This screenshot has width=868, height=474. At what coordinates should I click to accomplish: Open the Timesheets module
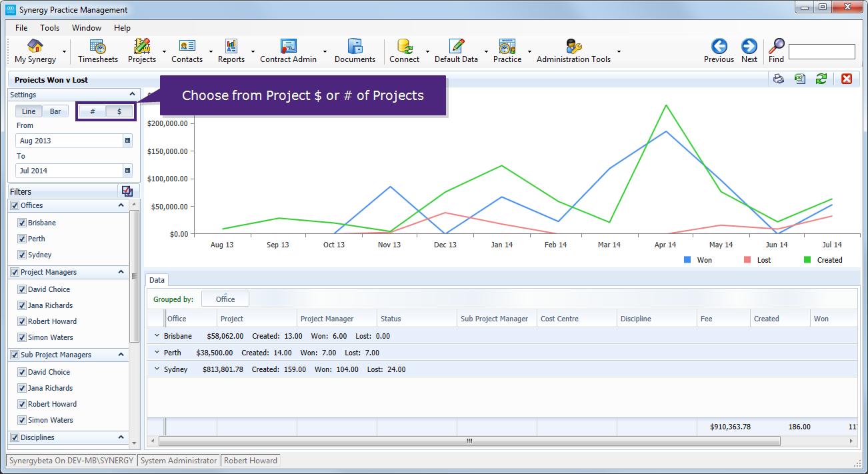click(x=97, y=51)
